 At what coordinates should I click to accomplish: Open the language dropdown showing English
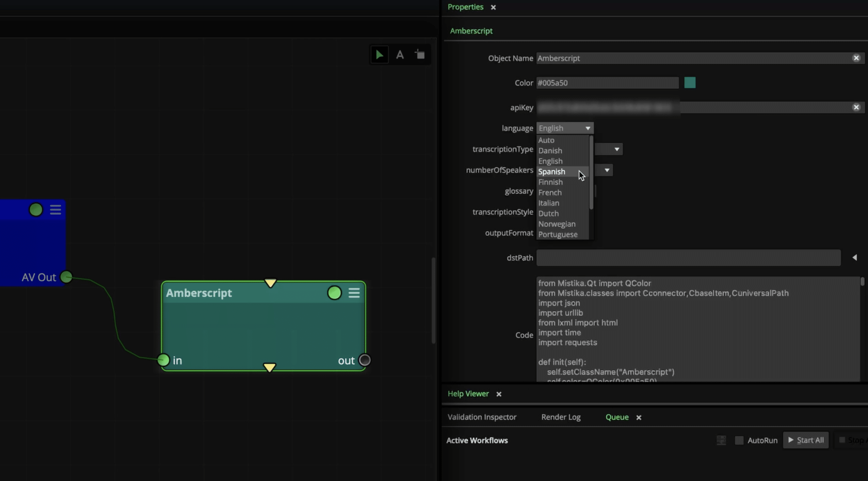(x=565, y=128)
